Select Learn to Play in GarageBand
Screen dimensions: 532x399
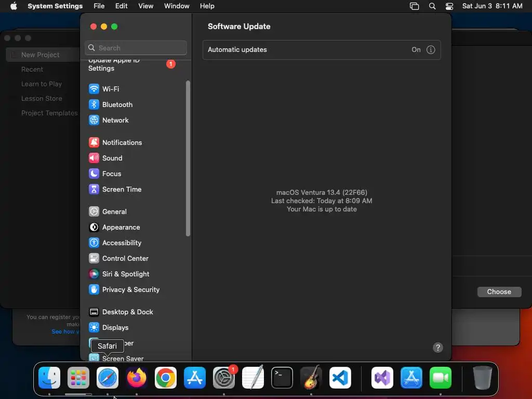pos(42,84)
